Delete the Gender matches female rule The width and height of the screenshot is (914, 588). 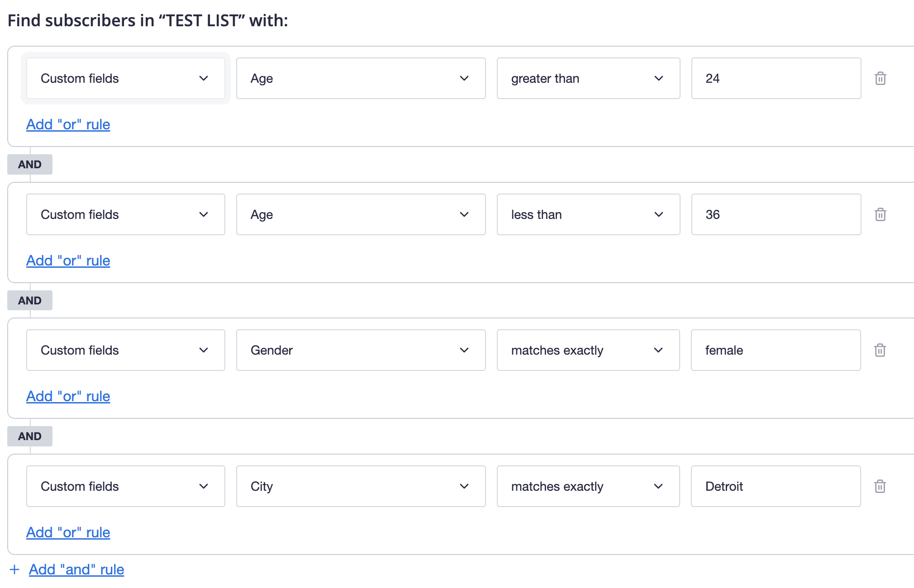point(881,350)
